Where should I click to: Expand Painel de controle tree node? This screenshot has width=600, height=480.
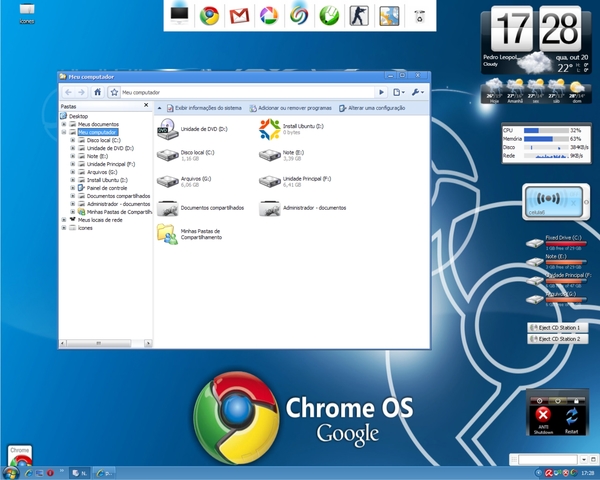click(x=73, y=188)
